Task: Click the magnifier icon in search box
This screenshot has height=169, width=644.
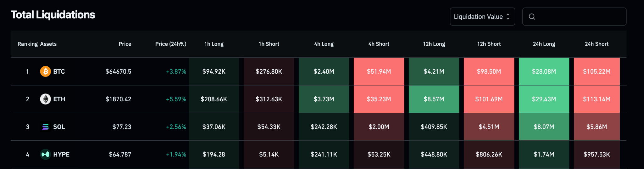Action: tap(532, 17)
